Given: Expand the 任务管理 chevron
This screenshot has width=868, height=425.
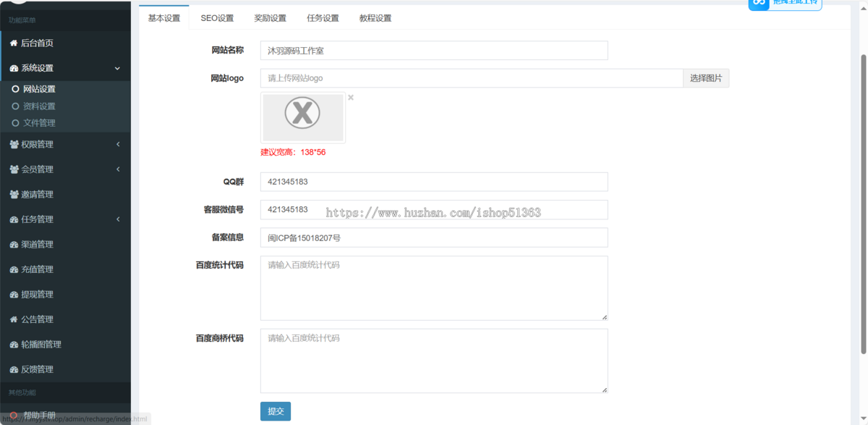Looking at the screenshot, I should click(x=117, y=219).
